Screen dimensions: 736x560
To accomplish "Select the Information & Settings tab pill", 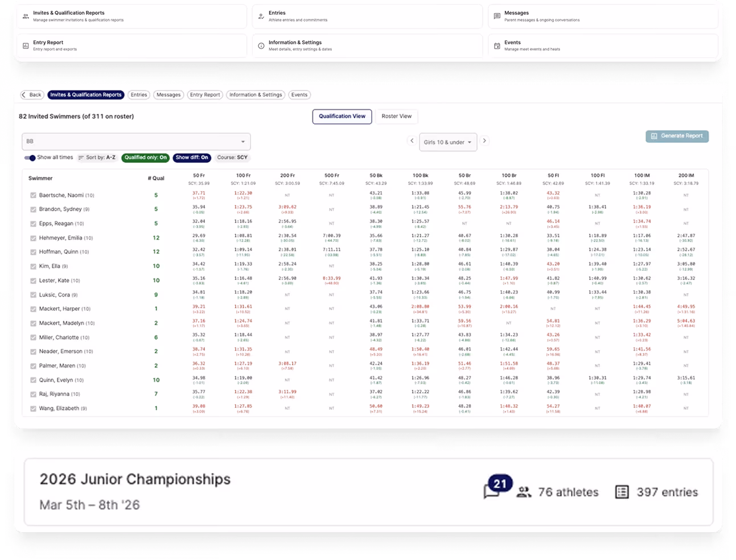I will 256,95.
